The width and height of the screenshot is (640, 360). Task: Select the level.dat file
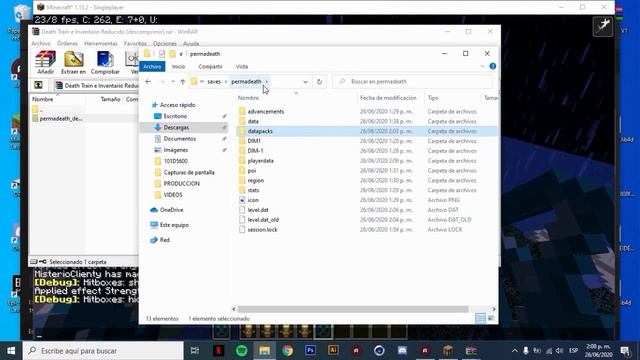click(x=258, y=210)
